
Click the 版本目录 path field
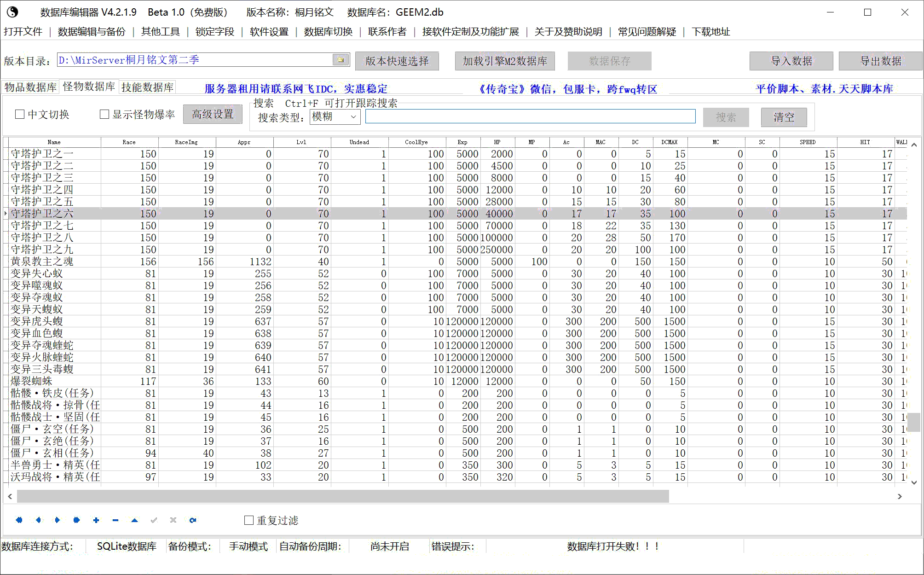tap(194, 60)
